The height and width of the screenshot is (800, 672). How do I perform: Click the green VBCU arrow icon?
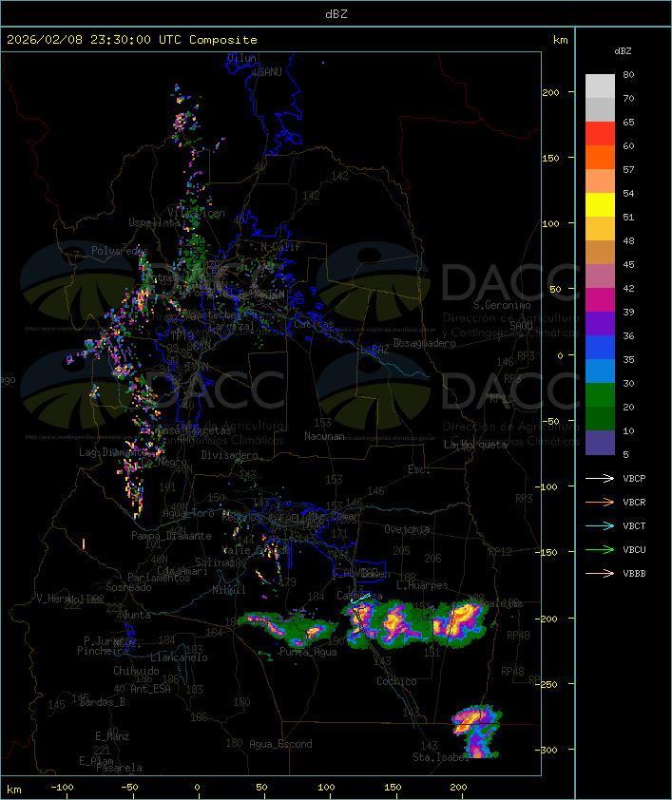(x=600, y=549)
